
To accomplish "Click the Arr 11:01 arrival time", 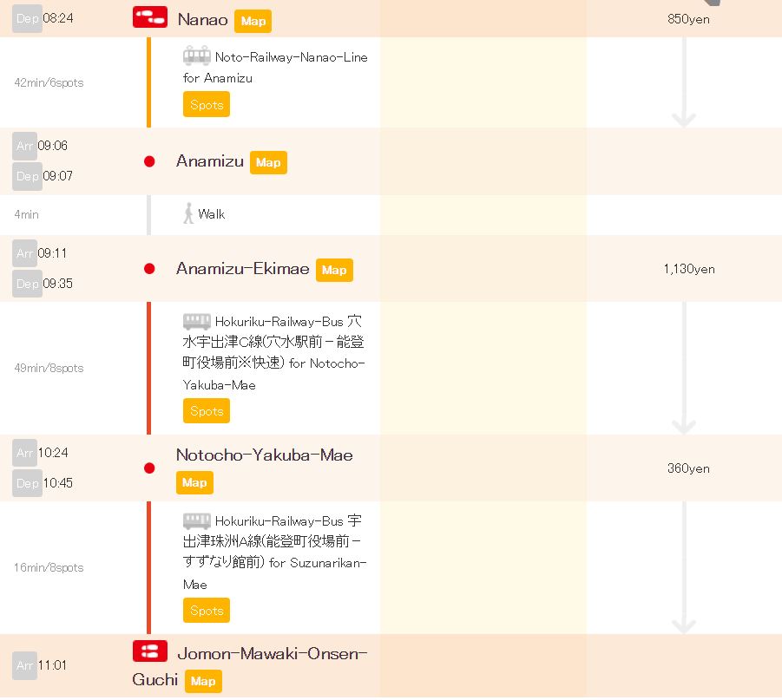I will [x=40, y=665].
